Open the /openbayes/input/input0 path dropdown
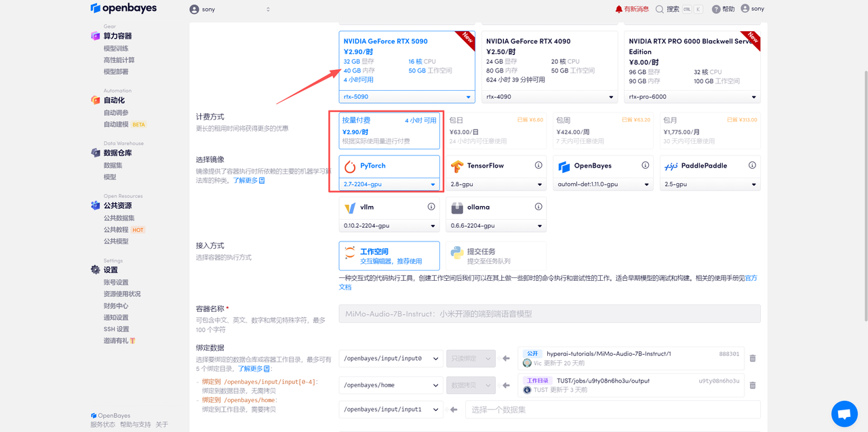 390,358
